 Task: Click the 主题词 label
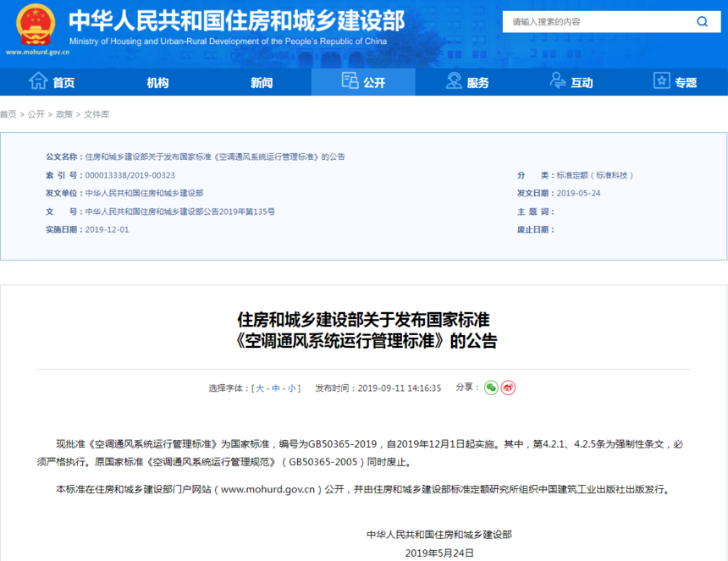click(x=534, y=212)
